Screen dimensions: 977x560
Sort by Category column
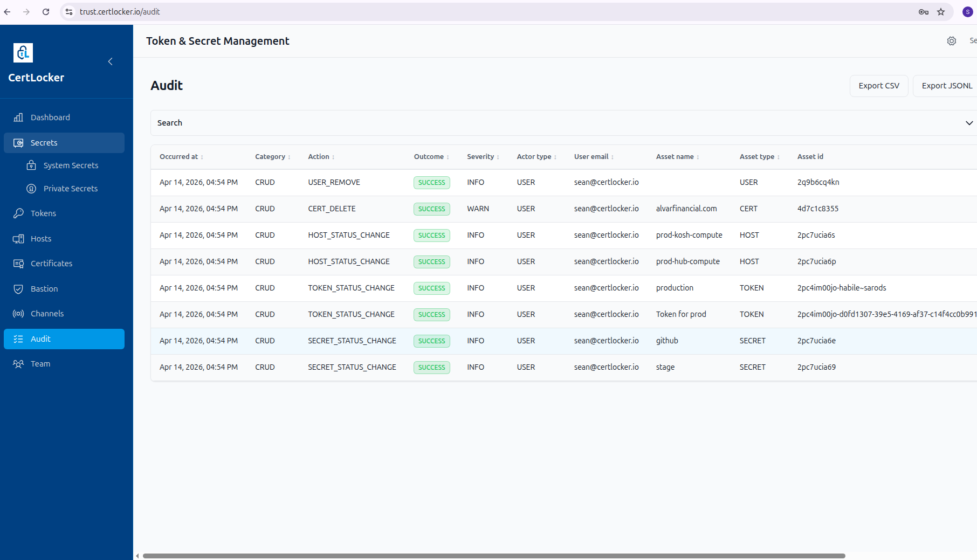tap(273, 157)
